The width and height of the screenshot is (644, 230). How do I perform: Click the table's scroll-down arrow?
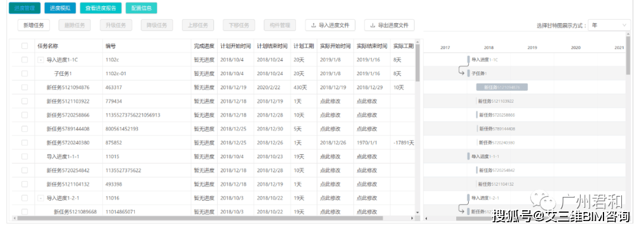click(x=417, y=212)
